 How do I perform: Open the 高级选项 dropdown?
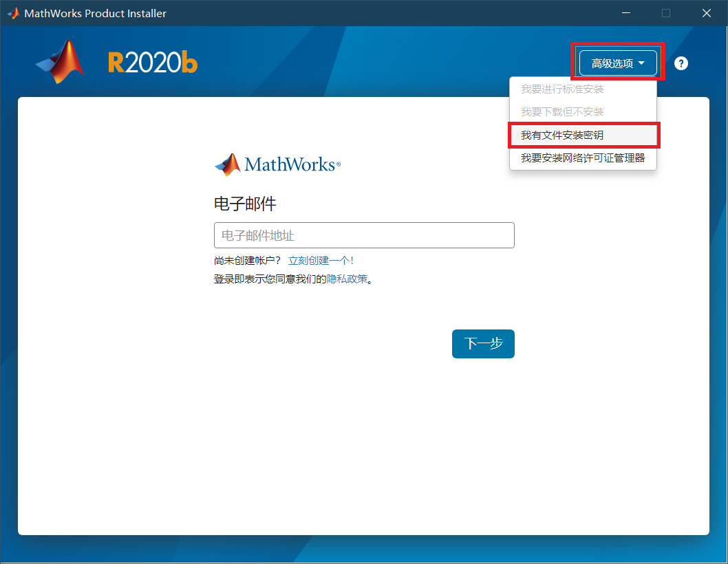(618, 63)
